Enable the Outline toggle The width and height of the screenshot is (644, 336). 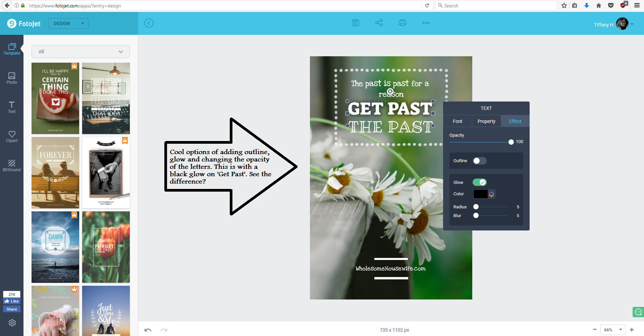click(480, 161)
